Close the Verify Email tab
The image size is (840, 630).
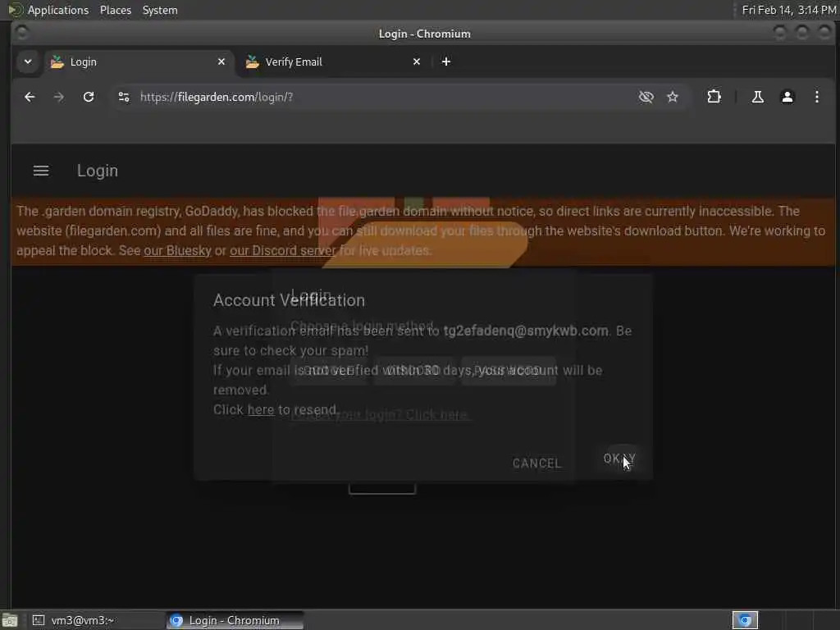416,62
